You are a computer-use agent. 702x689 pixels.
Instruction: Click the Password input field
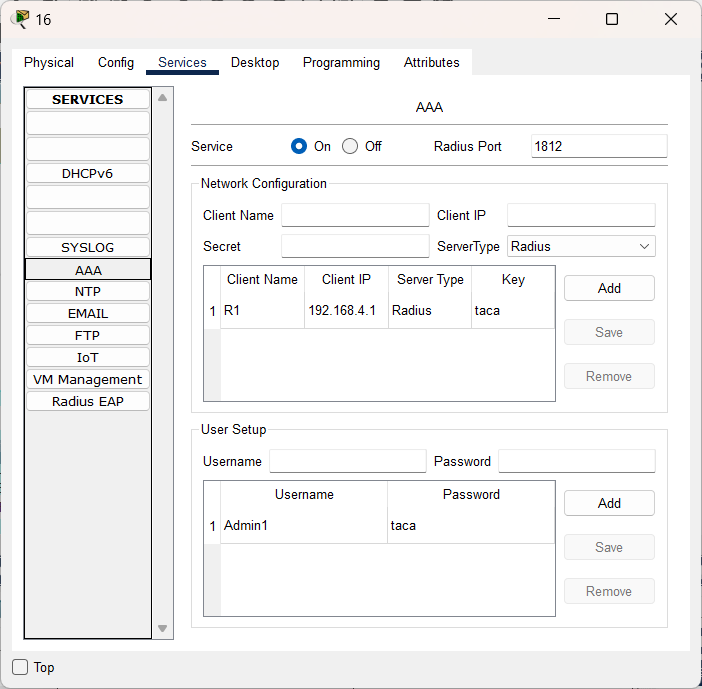[577, 461]
